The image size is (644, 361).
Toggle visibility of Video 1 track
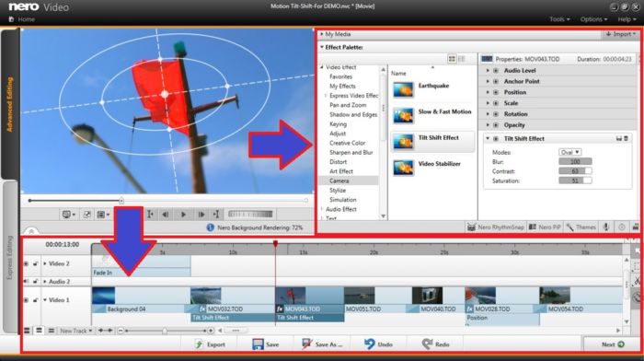[x=27, y=300]
